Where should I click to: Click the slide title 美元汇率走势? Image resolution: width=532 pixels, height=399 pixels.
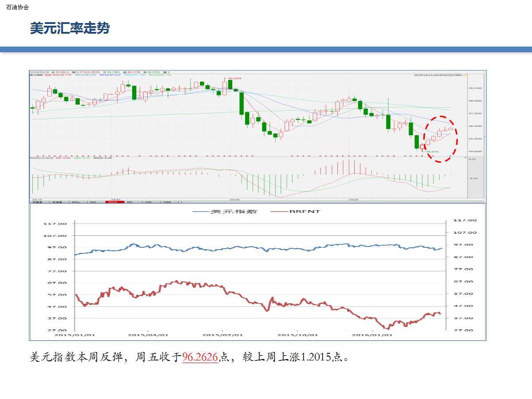pos(70,28)
